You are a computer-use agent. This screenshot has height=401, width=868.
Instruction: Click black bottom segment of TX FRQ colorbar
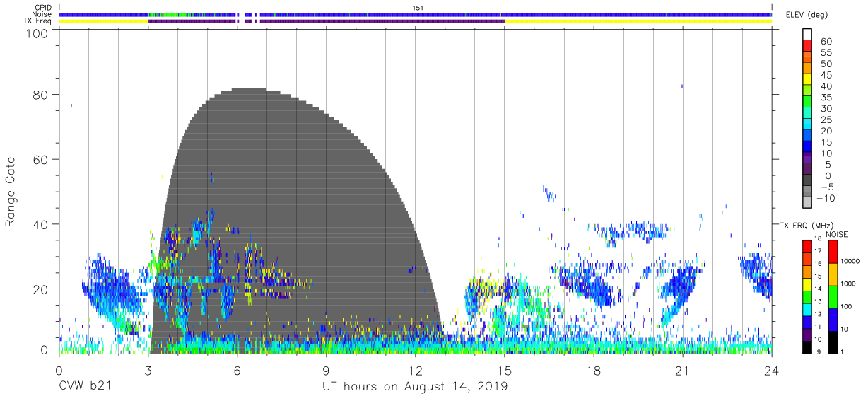pyautogui.click(x=807, y=347)
